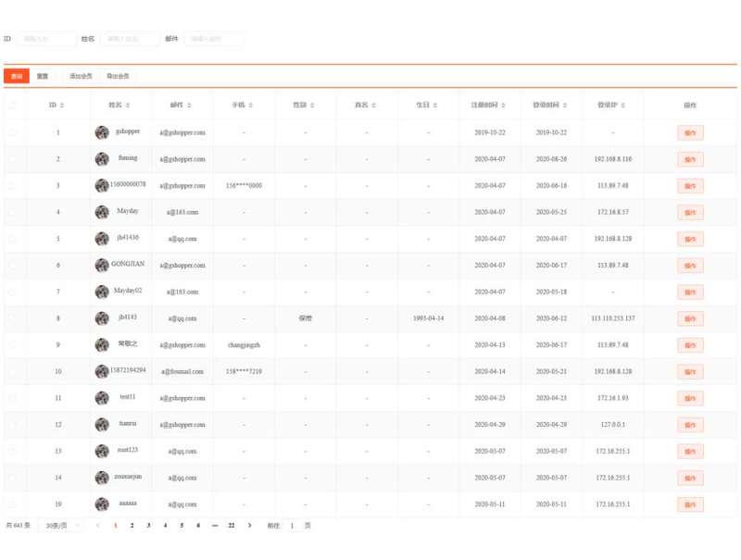Tick checkbox for row ID 14
741x560 pixels.
pos(12,478)
